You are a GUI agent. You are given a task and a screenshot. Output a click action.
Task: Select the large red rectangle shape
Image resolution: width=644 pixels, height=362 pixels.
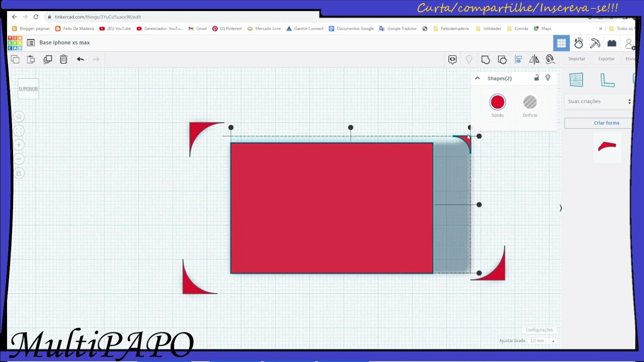click(332, 208)
